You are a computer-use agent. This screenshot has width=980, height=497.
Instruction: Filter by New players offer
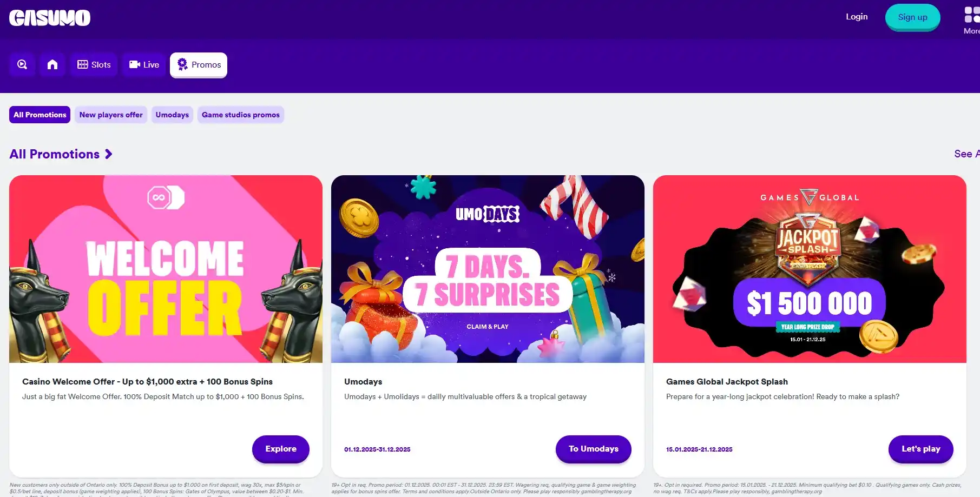tap(111, 115)
